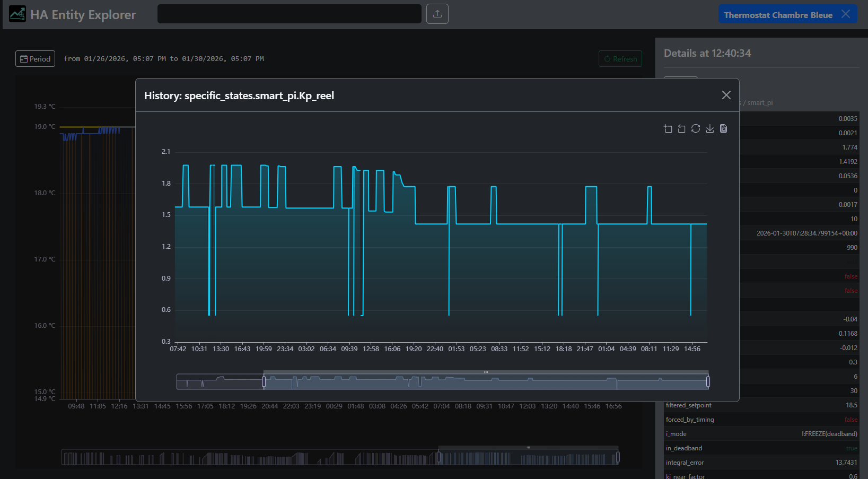868x479 pixels.
Task: Remove the Thermostat Chambre Bleue entity chip
Action: pos(846,14)
